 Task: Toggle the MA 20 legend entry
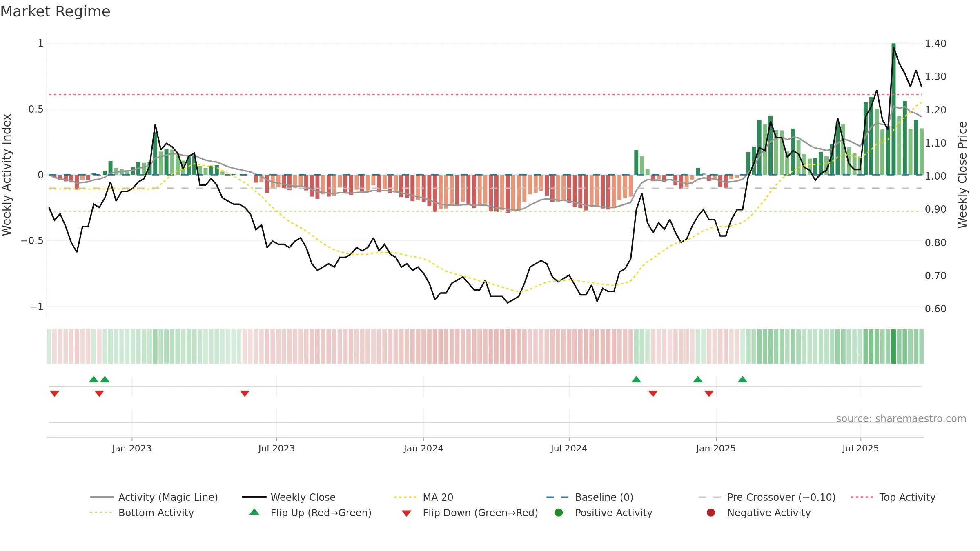(x=423, y=497)
